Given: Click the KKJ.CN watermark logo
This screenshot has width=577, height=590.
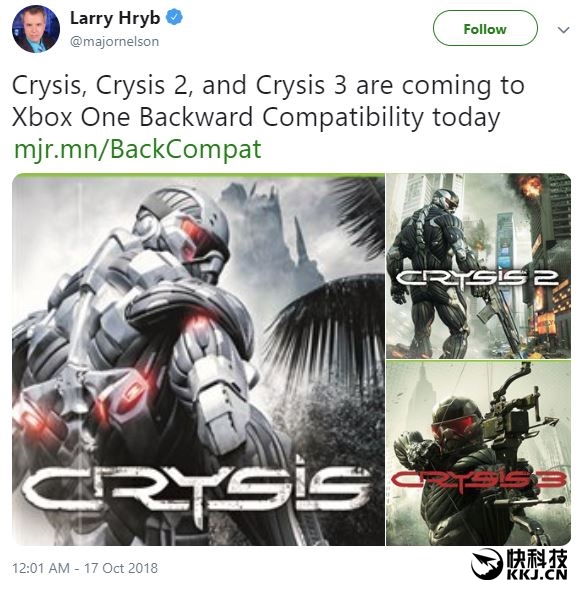Looking at the screenshot, I should click(x=519, y=564).
